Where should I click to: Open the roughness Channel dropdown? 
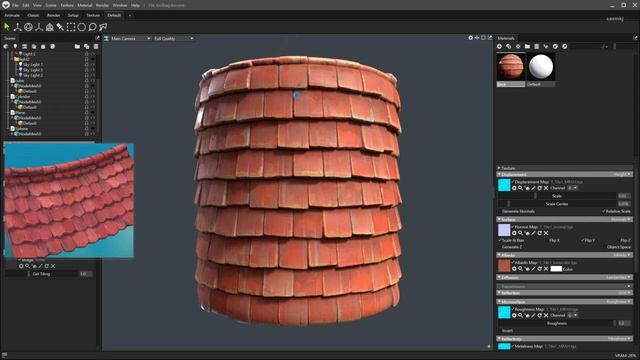573,316
